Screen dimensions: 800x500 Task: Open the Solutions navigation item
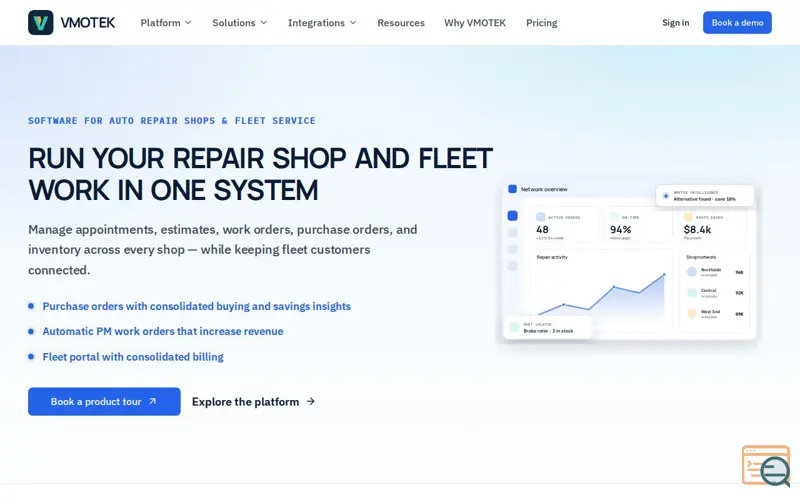(x=234, y=22)
